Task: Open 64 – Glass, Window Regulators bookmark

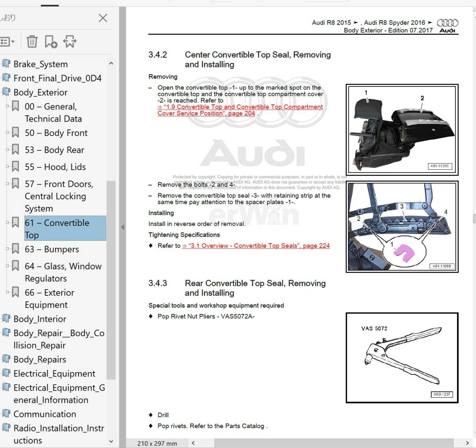Action: pyautogui.click(x=63, y=272)
